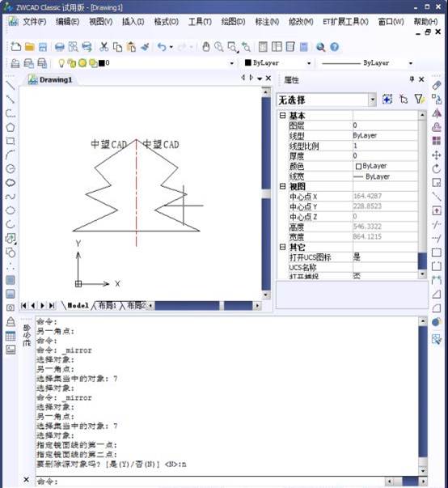
Task: Switch to the 布局1 layout tab
Action: pyautogui.click(x=107, y=306)
